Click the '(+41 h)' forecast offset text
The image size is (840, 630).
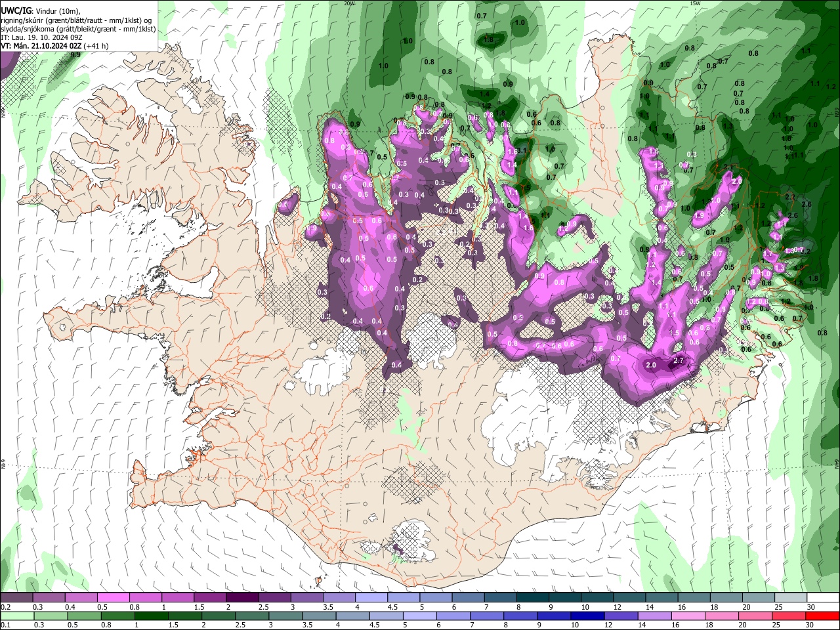click(x=96, y=46)
